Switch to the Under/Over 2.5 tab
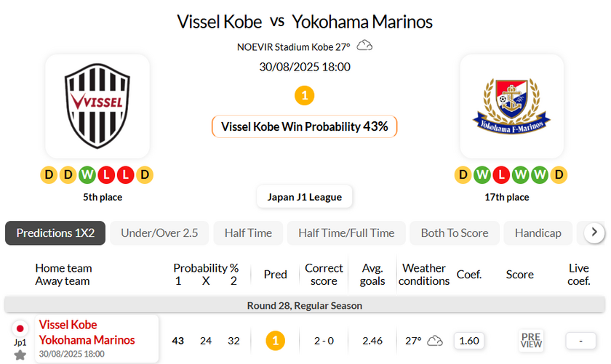This screenshot has height=364, width=611. coord(159,233)
